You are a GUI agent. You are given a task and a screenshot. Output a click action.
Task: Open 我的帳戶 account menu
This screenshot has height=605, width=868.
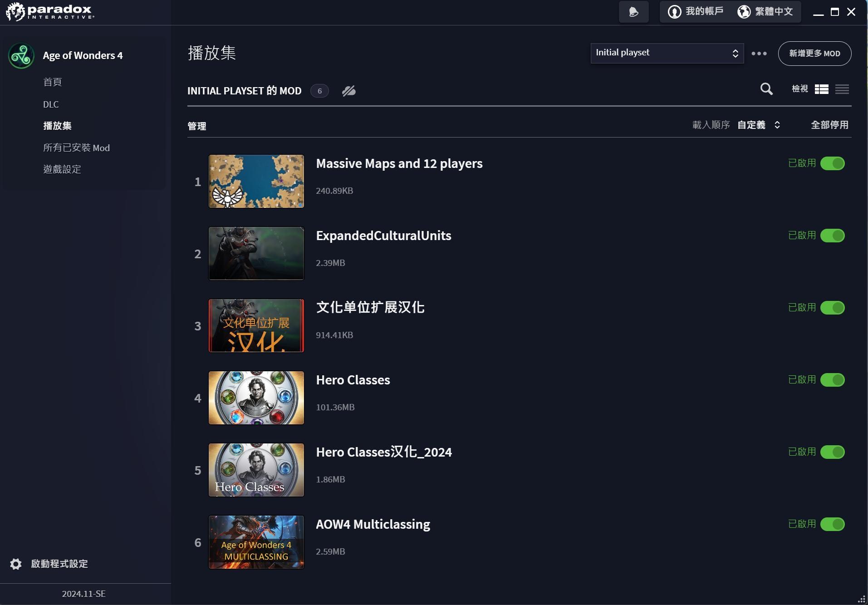695,11
